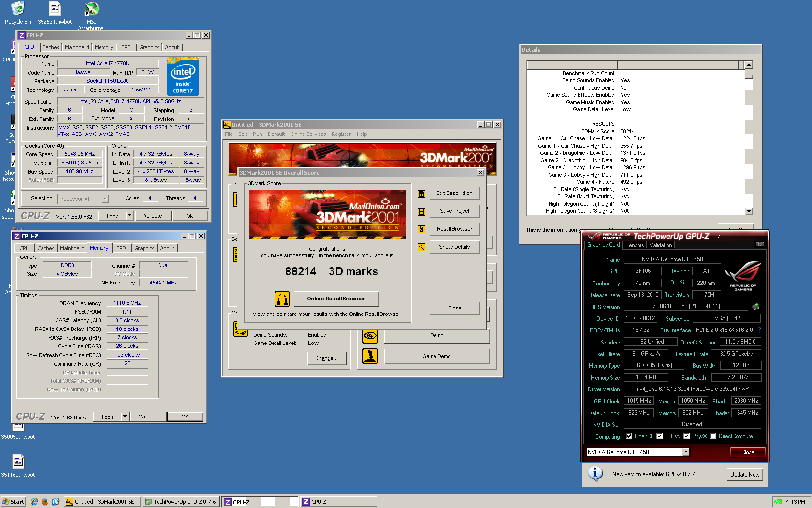Click the Change... button in 3DMark2001

pyautogui.click(x=327, y=358)
